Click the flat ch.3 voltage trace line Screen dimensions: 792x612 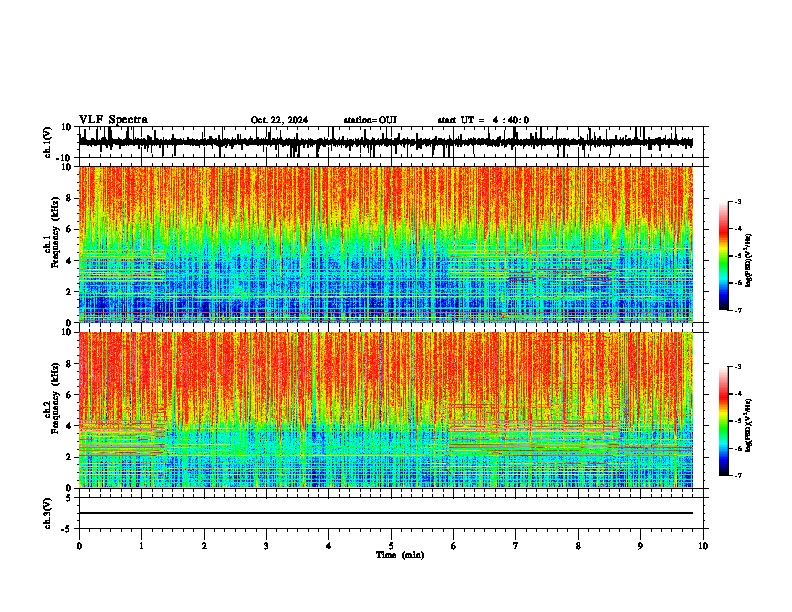(x=385, y=513)
